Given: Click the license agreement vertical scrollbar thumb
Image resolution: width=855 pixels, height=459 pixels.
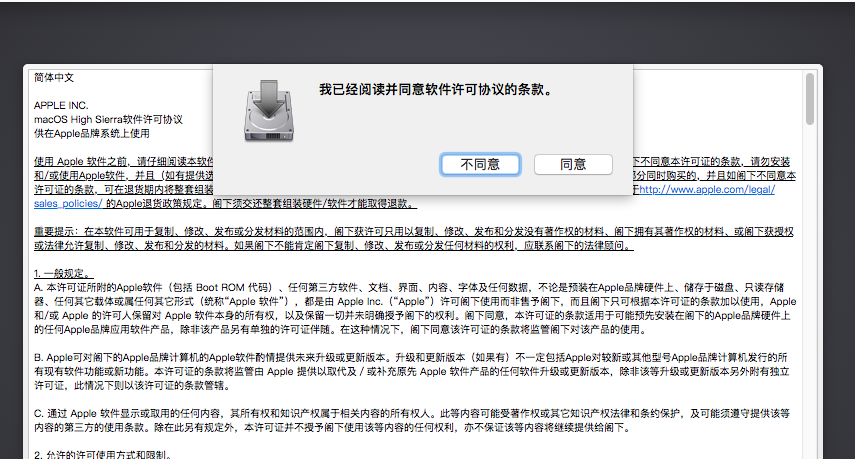Looking at the screenshot, I should coord(810,99).
